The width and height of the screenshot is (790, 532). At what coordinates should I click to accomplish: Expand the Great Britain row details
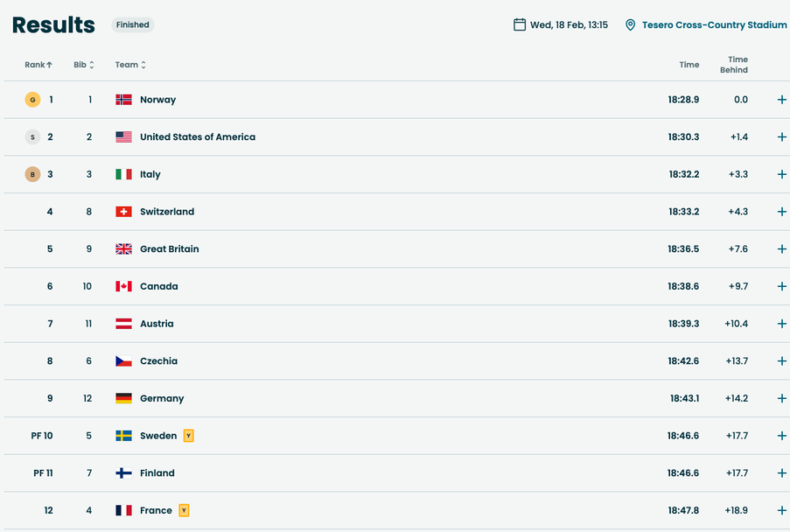[782, 249]
